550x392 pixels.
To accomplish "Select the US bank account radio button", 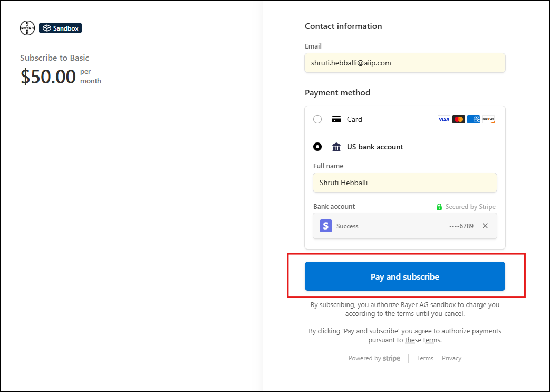I will pos(317,147).
